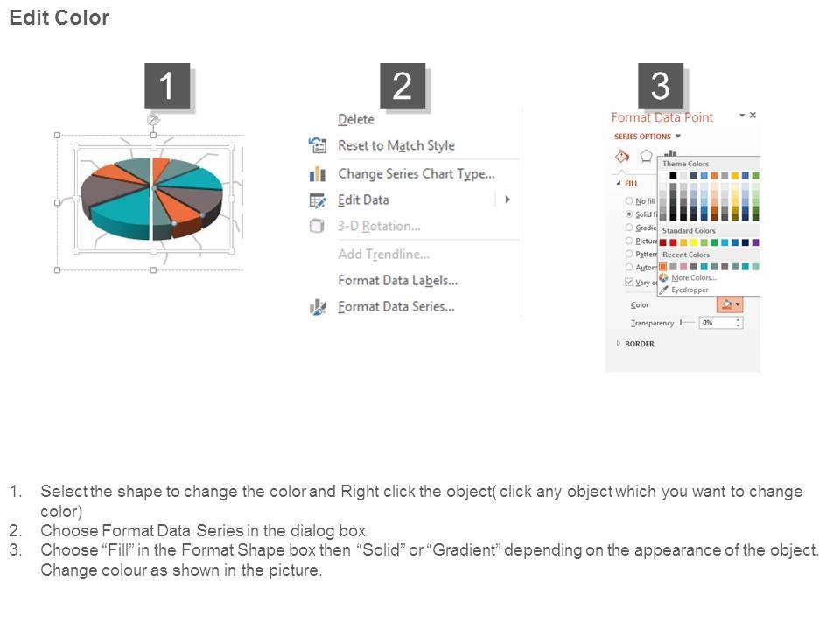
Task: Open the Fill & Line paint bucket tab
Action: click(x=622, y=156)
